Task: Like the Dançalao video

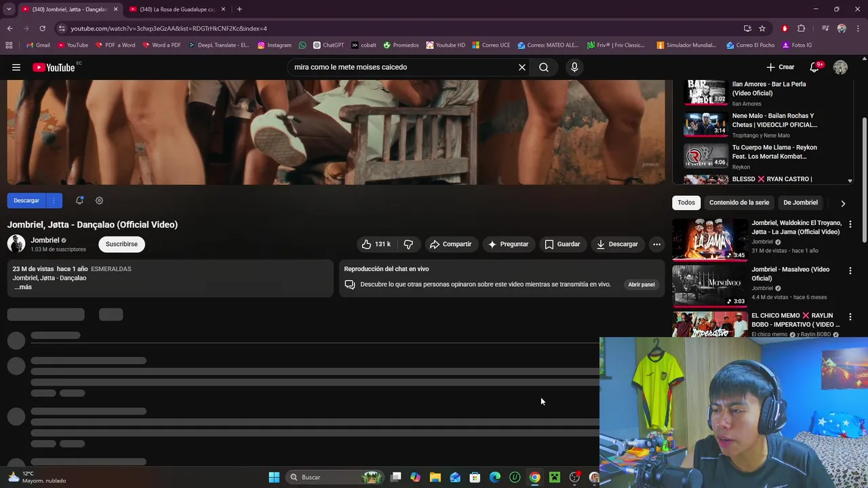Action: [376, 244]
